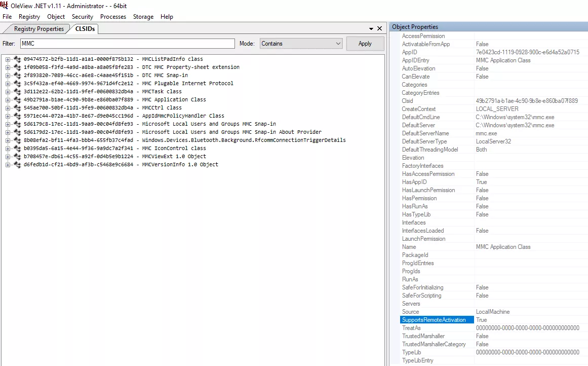Click in the Filter text field containing MMC
This screenshot has height=366, width=588.
coord(128,44)
